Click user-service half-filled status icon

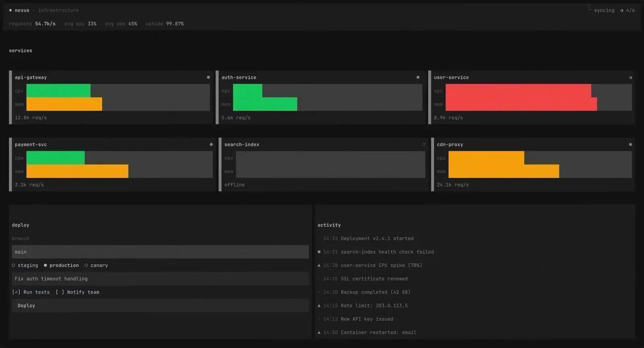[630, 78]
